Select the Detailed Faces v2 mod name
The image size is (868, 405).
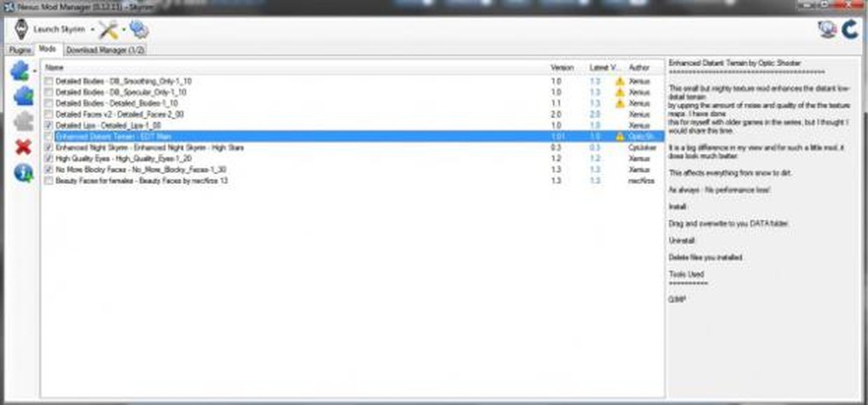pyautogui.click(x=120, y=115)
